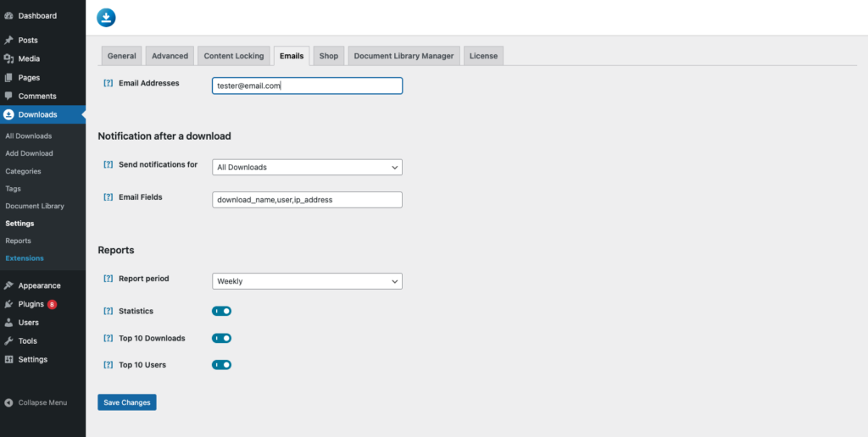Switch off Top 10 Users toggle
868x437 pixels.
click(x=221, y=365)
